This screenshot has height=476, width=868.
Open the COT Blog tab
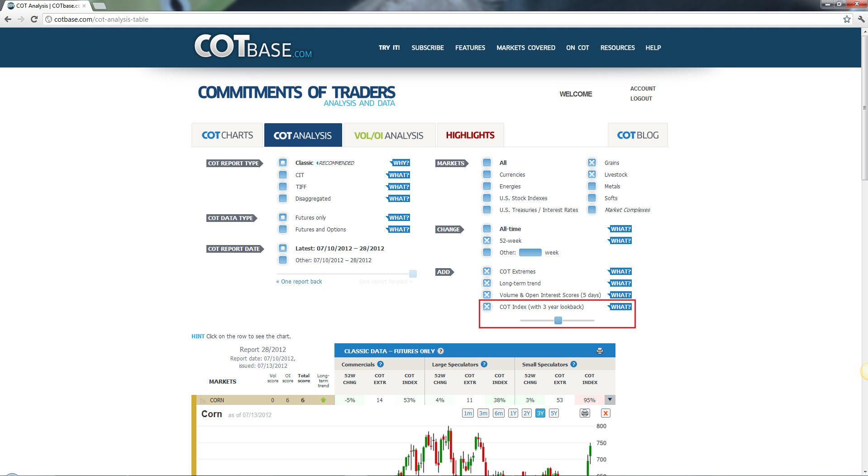[x=638, y=135]
